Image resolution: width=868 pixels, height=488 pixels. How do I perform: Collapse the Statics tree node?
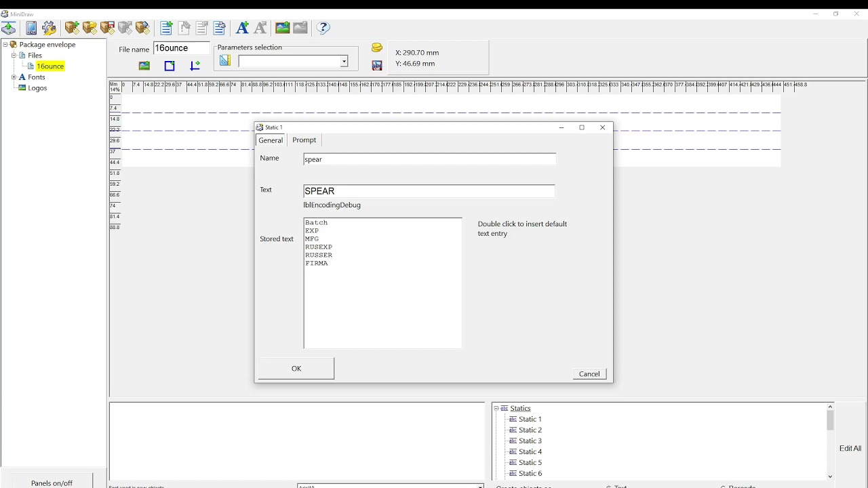[496, 409]
